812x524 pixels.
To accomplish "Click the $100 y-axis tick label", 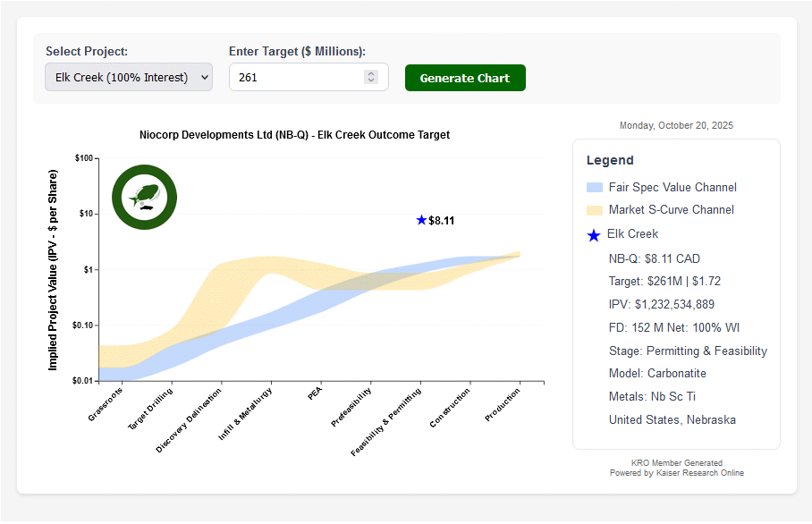I will tap(84, 158).
